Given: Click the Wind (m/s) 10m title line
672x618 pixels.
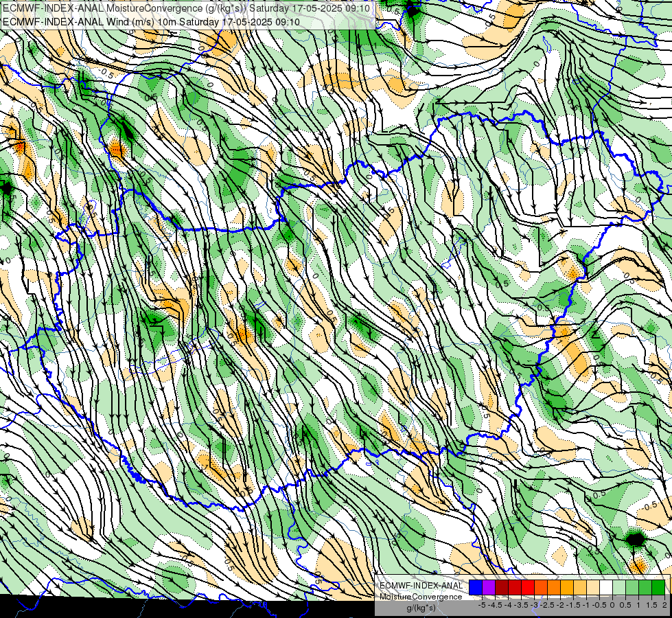Looking at the screenshot, I should click(151, 21).
